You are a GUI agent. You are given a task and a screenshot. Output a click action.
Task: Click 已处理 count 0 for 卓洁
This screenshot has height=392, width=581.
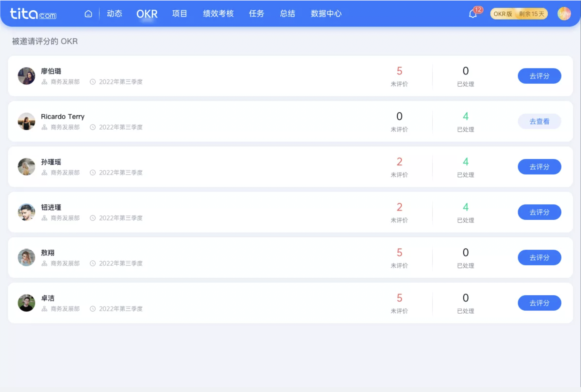(x=466, y=298)
